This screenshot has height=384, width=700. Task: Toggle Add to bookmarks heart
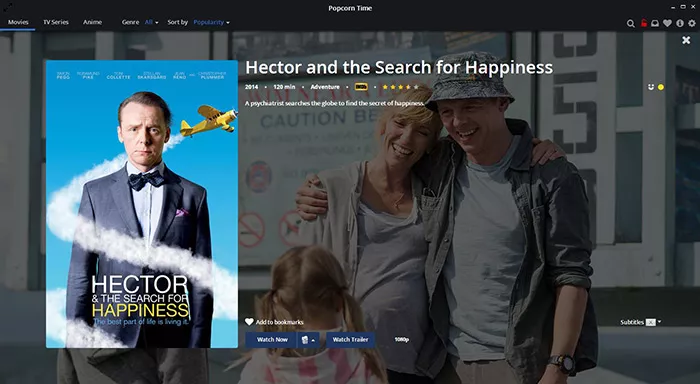(x=274, y=322)
